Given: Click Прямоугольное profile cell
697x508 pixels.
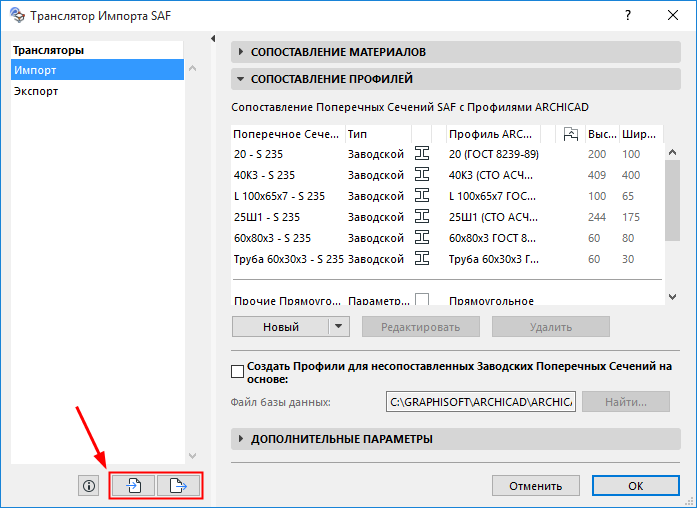Looking at the screenshot, I should coord(491,300).
